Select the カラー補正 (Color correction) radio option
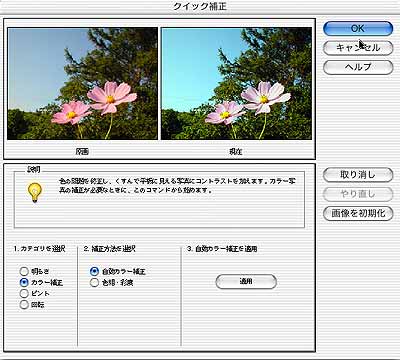Viewport: 400px width, 360px height. (x=24, y=282)
